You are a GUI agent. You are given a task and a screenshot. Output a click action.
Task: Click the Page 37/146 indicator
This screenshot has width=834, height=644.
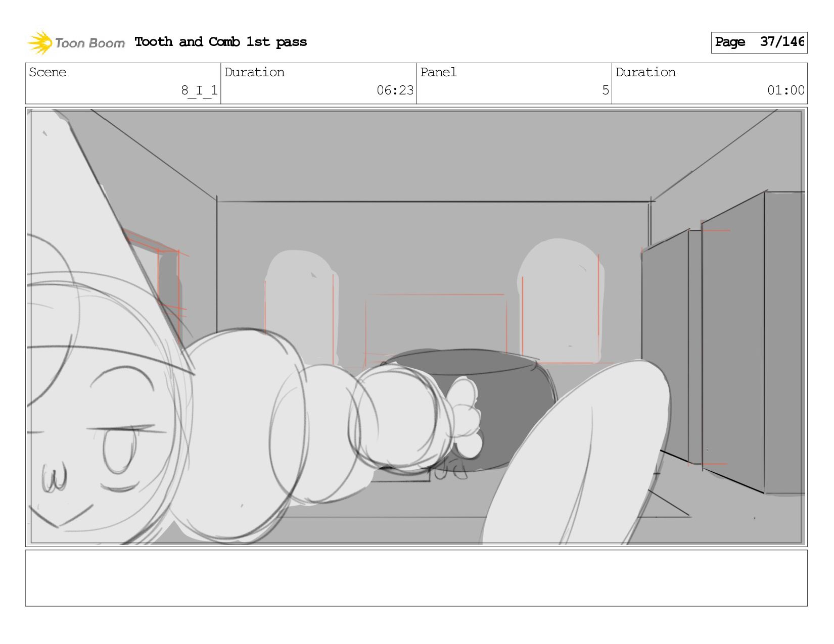tap(759, 42)
